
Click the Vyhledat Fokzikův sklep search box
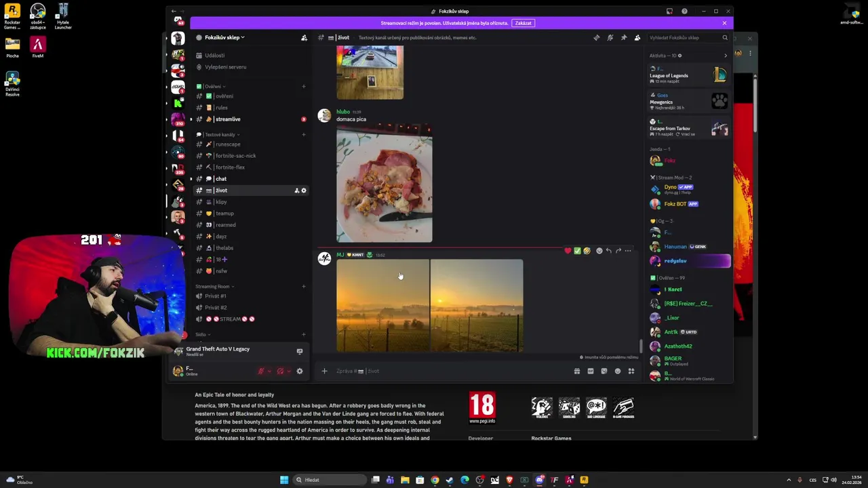coord(688,38)
